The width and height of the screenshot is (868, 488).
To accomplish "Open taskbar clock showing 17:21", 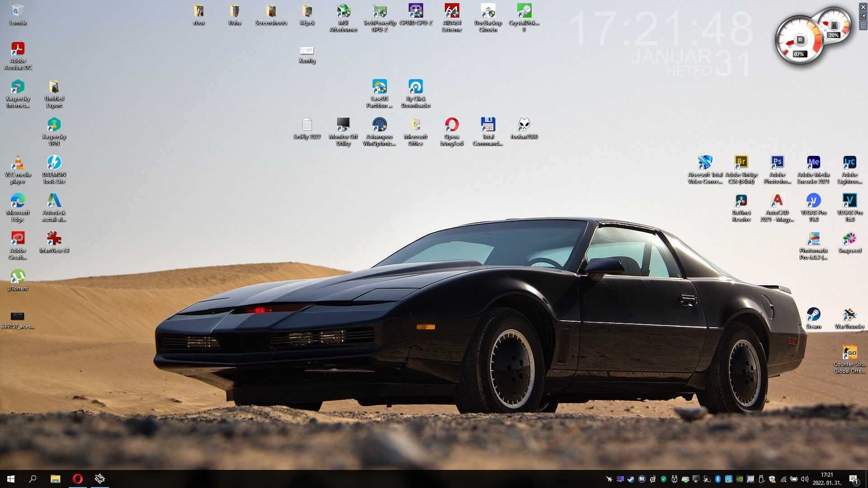I will (827, 479).
